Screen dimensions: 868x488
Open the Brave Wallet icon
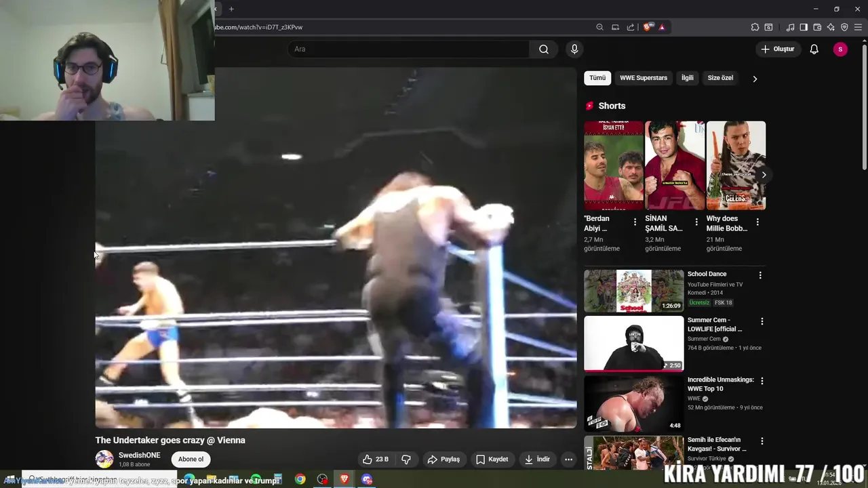[817, 27]
